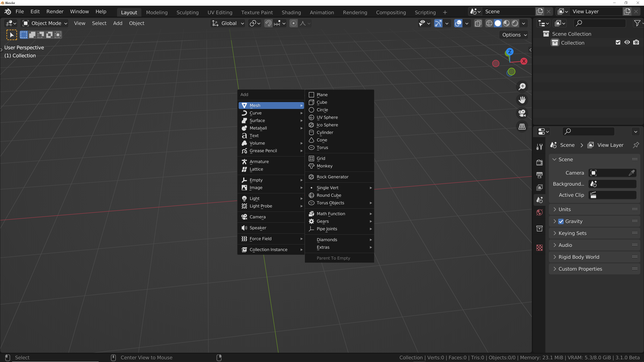The width and height of the screenshot is (644, 362).
Task: Disable Collection in renders with the camera icon
Action: [x=636, y=42]
